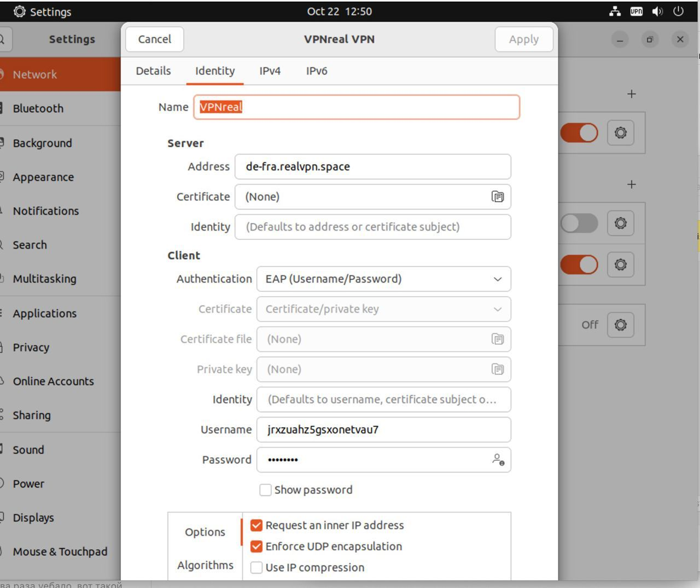The width and height of the screenshot is (700, 588).
Task: Click the wired network icon in top bar
Action: 615,11
